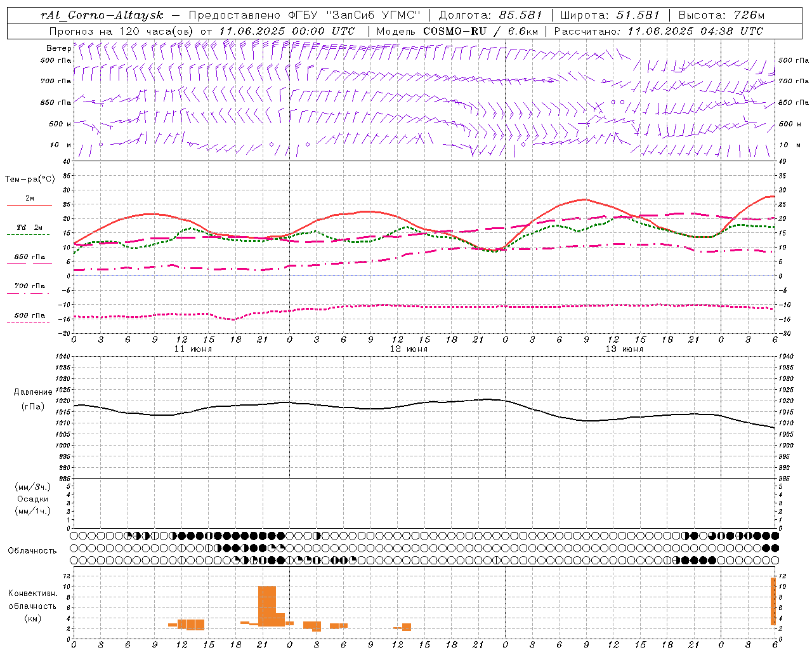Click the Прогноз на 120 часа(ов) text
Screen dimensions: 812x650
pyautogui.click(x=122, y=31)
